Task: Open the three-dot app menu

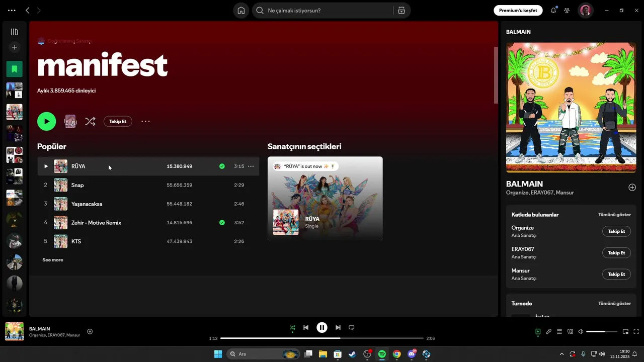Action: pos(12,10)
